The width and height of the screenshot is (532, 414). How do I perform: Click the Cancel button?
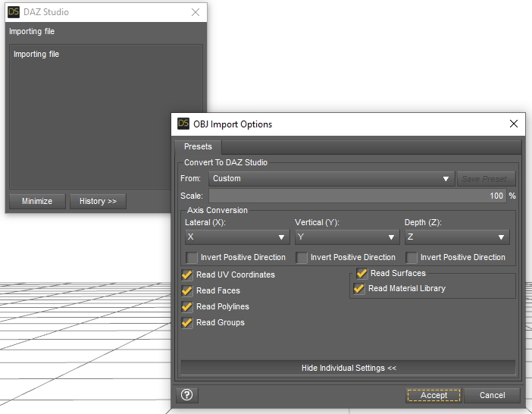(x=492, y=395)
